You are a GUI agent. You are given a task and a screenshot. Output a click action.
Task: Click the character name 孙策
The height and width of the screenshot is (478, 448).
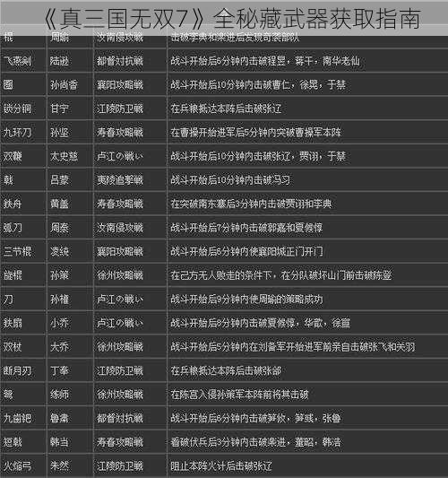pyautogui.click(x=59, y=275)
